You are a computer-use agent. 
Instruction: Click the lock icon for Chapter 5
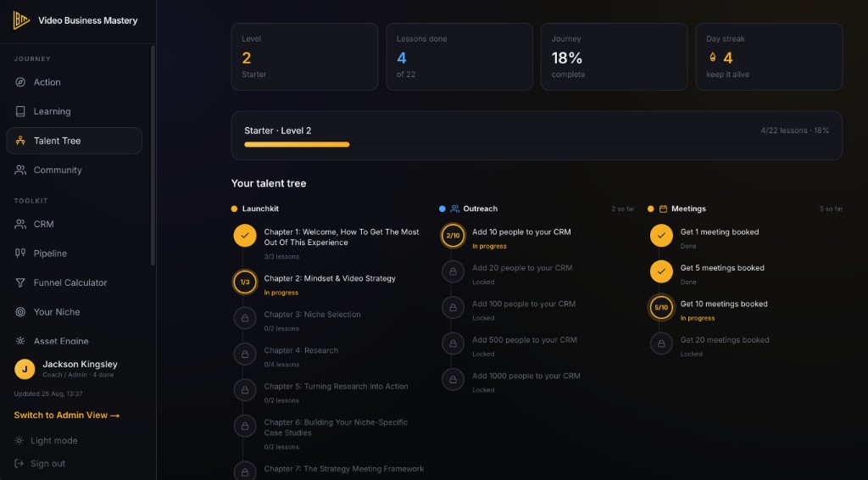pyautogui.click(x=245, y=390)
